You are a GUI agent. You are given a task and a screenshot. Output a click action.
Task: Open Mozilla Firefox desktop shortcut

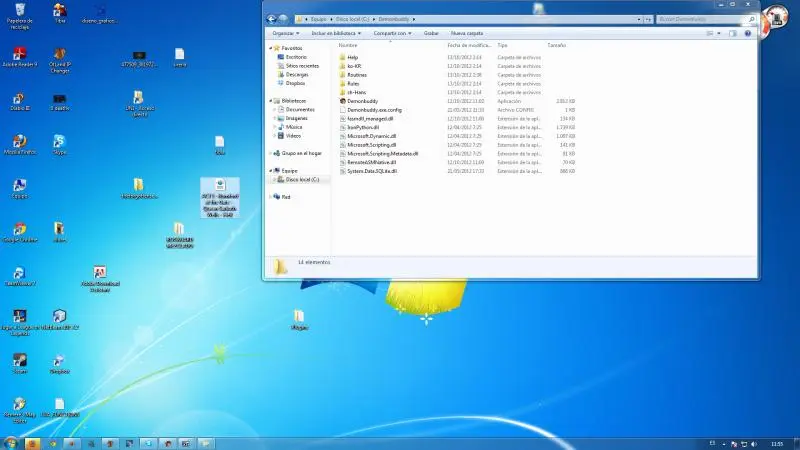point(17,141)
